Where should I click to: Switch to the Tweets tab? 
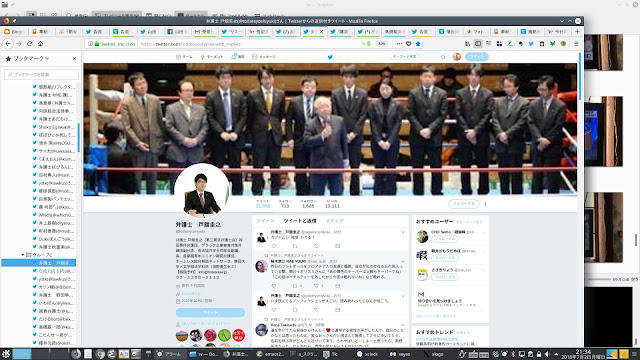click(265, 221)
